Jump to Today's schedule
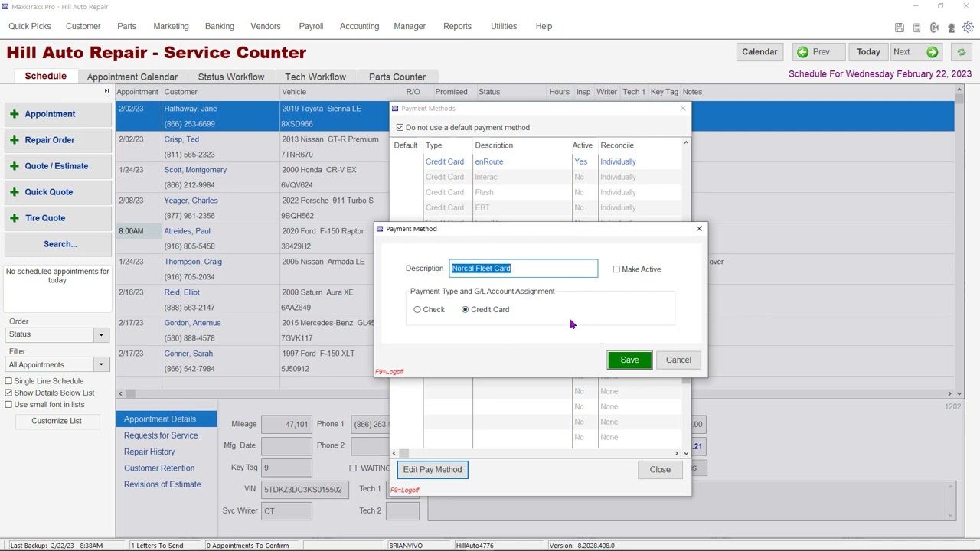 [x=868, y=52]
